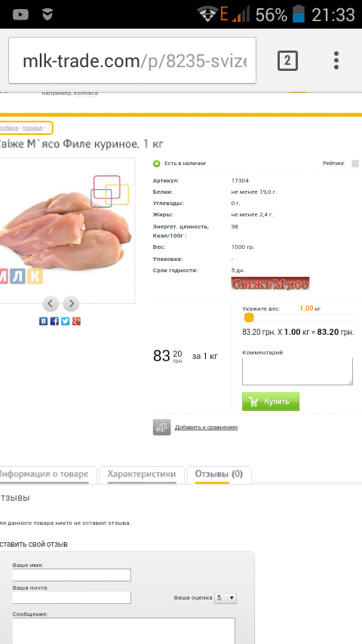Open the Курица breadcrumb link

click(32, 128)
